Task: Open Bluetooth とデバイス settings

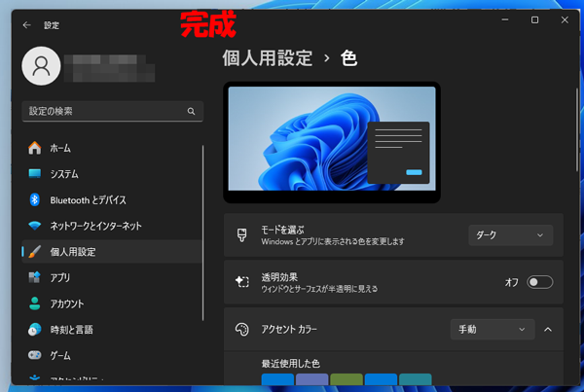Action: pyautogui.click(x=88, y=200)
